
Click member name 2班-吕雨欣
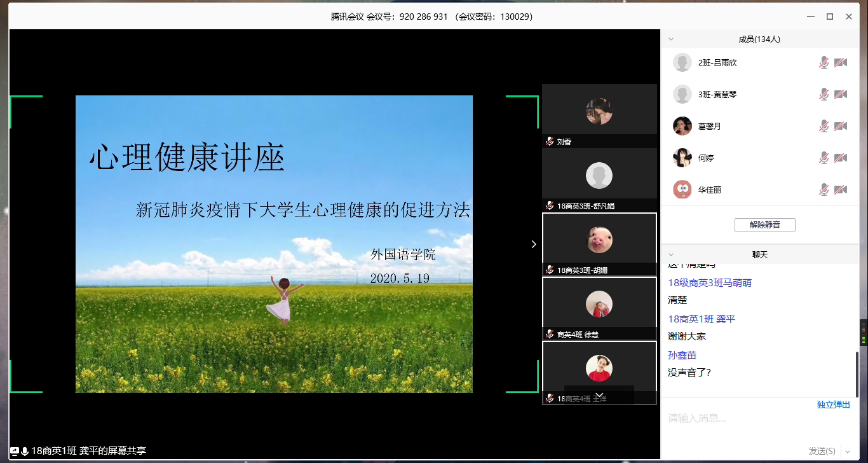tap(717, 62)
